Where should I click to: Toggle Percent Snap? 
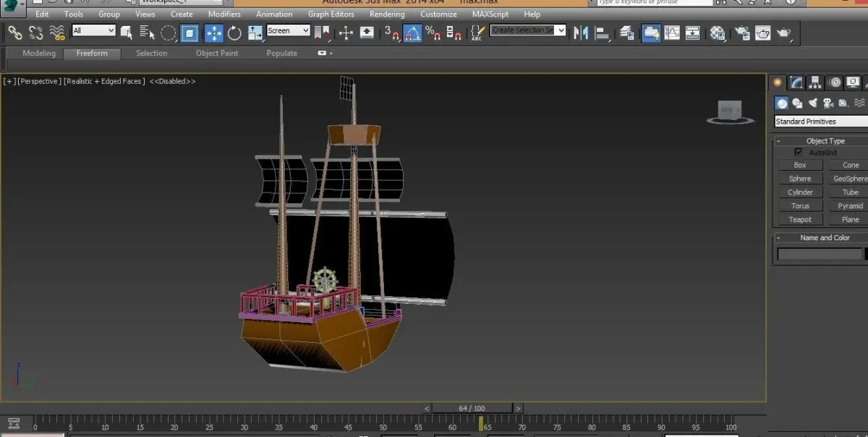[x=433, y=33]
